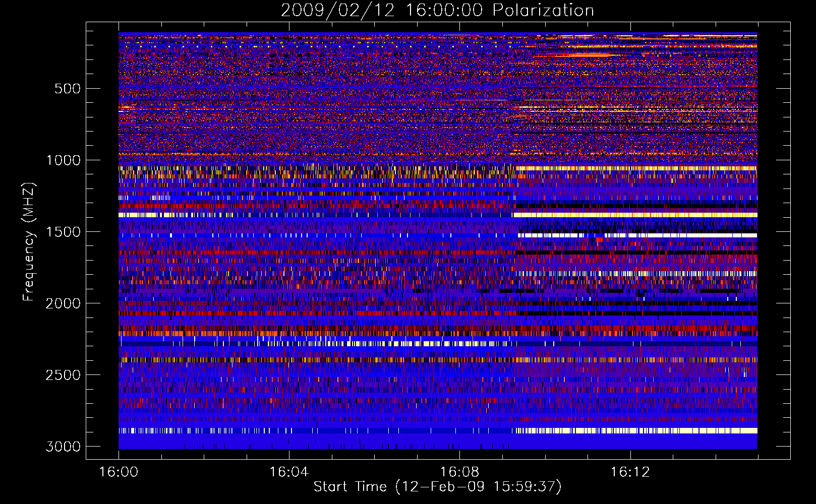Viewport: 816px width, 504px height.
Task: Select the 2500 frequency tick label
Action: 63,375
